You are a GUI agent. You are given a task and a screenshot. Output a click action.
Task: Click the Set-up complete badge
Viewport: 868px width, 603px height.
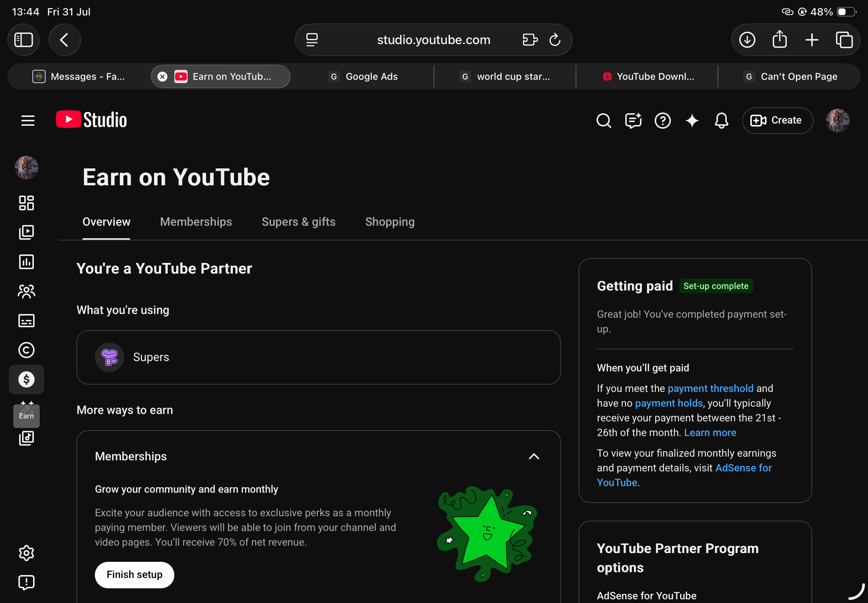[x=716, y=286]
